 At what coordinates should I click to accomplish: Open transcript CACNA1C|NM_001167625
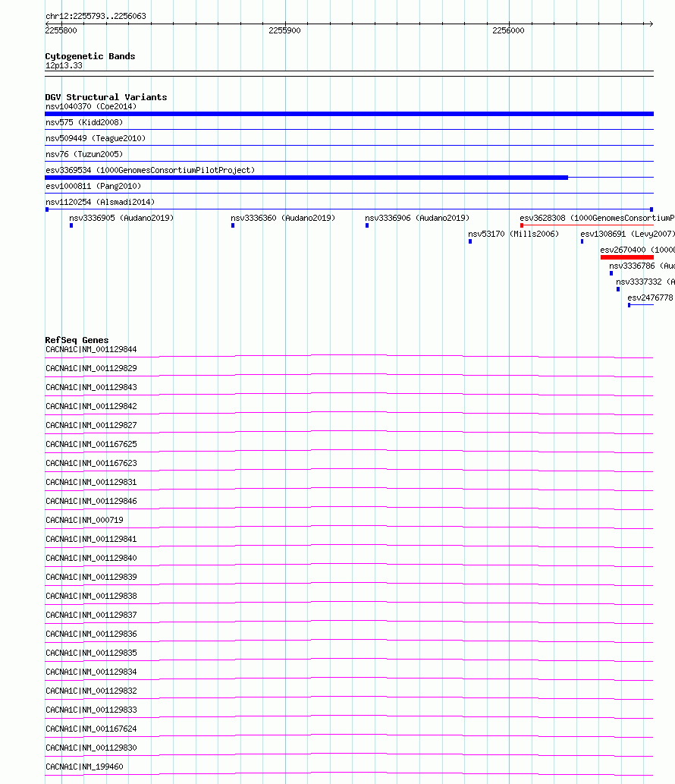91,445
